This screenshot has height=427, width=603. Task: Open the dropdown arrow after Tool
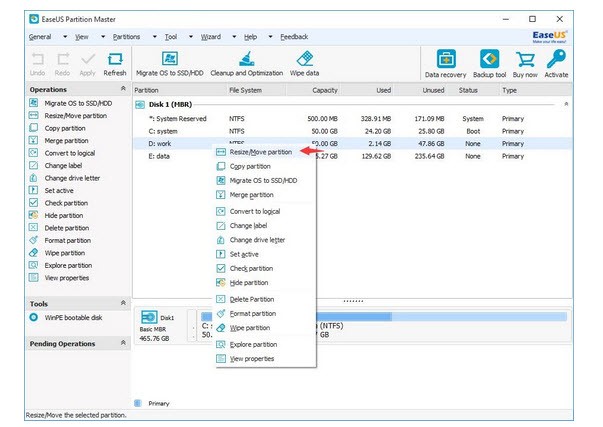point(191,37)
